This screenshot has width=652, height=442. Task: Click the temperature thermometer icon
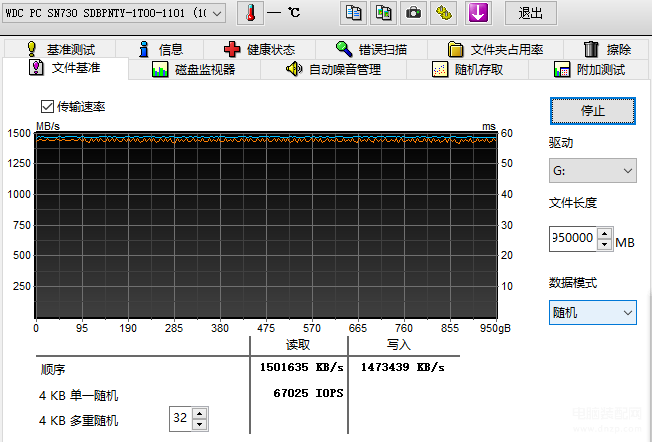[250, 13]
